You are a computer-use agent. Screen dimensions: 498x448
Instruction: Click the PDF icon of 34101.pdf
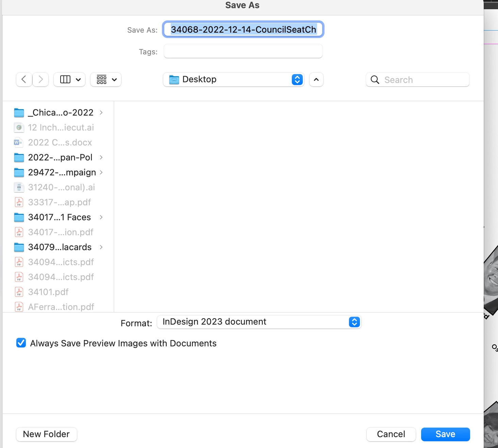point(19,292)
